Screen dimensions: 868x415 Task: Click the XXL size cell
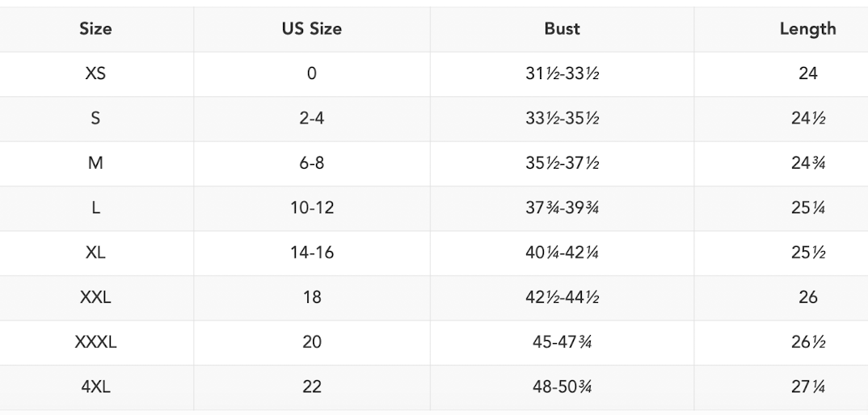click(x=95, y=297)
